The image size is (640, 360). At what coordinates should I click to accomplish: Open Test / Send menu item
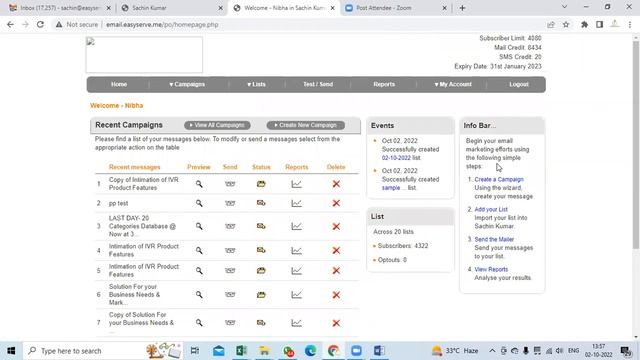[318, 84]
